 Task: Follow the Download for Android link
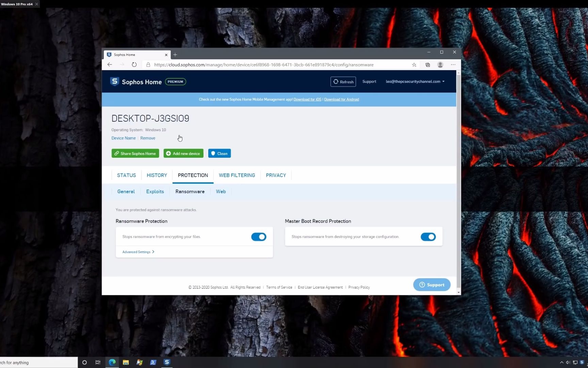pyautogui.click(x=341, y=99)
